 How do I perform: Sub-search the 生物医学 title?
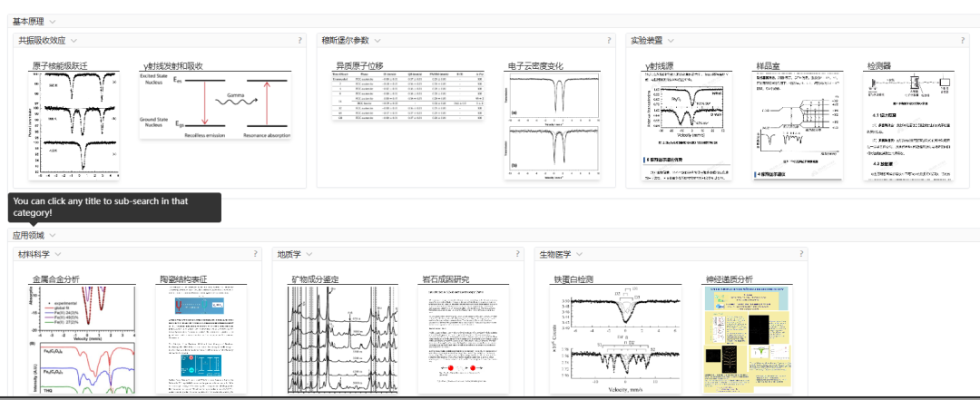click(555, 254)
